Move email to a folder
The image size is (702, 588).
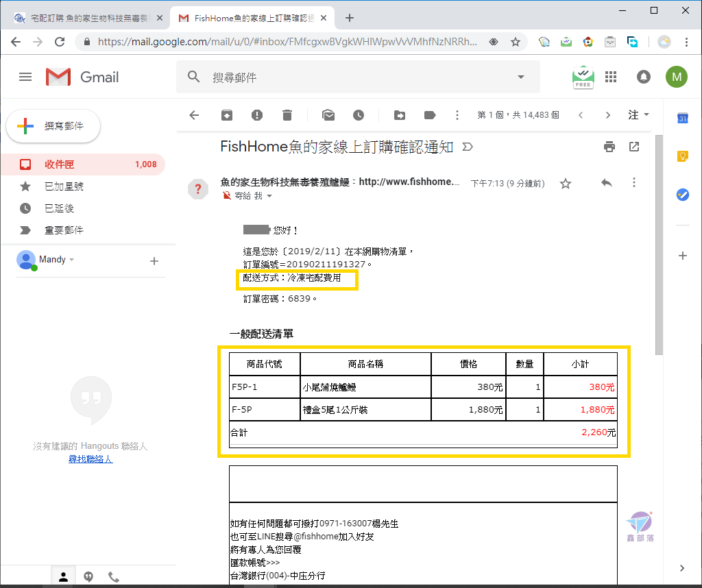tap(400, 115)
